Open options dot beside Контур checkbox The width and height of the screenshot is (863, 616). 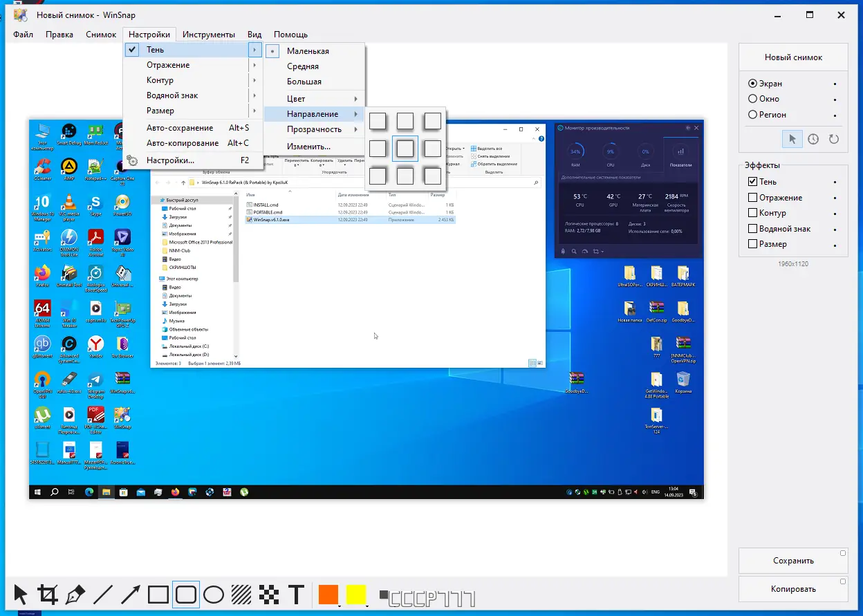click(835, 213)
